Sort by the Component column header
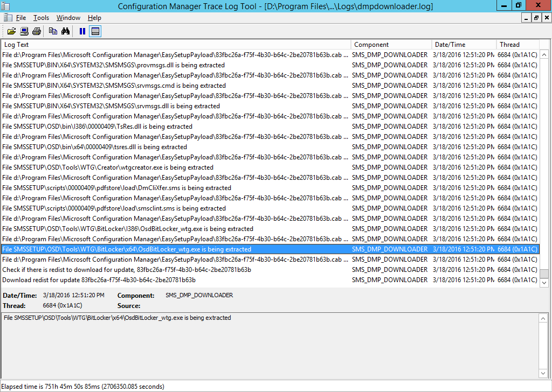Viewport: 552px width, 392px height. [x=391, y=45]
